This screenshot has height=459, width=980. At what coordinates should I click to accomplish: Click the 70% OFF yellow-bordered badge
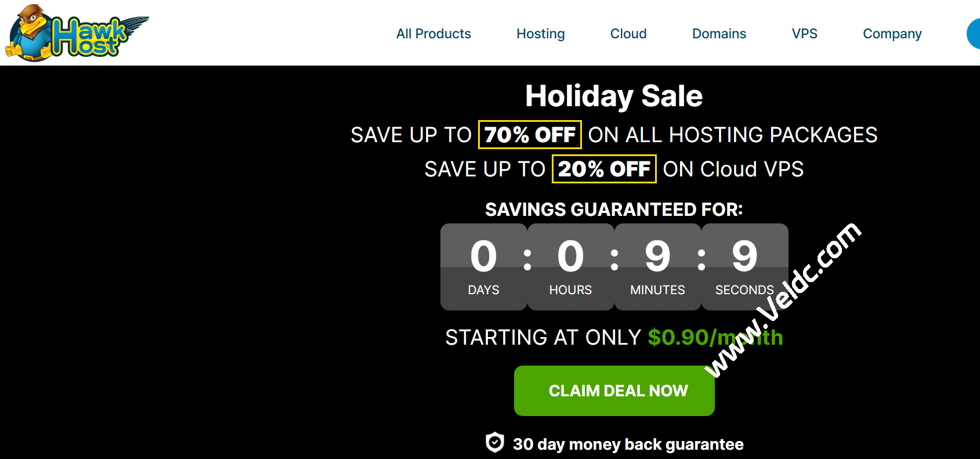click(x=530, y=135)
